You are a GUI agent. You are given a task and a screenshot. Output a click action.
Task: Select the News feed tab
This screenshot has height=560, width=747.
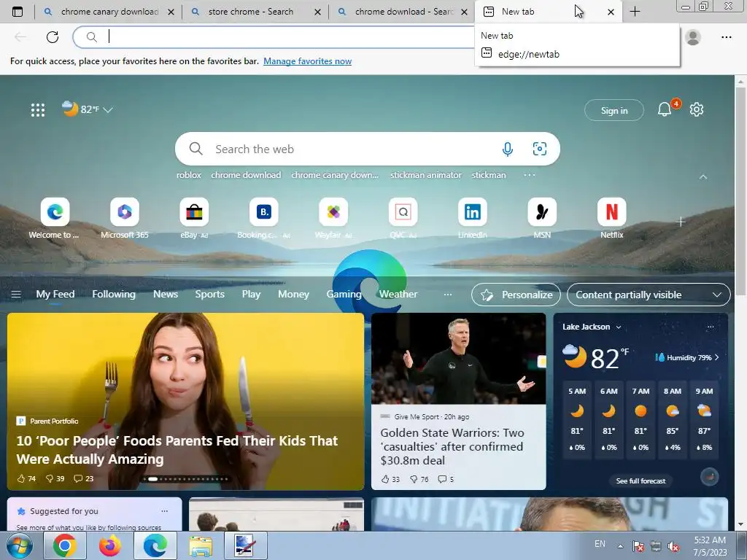166,295
